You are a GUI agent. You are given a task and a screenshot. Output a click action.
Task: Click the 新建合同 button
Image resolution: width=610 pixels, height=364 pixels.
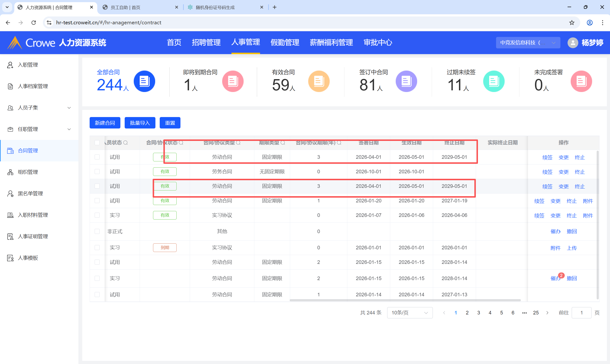(x=105, y=123)
